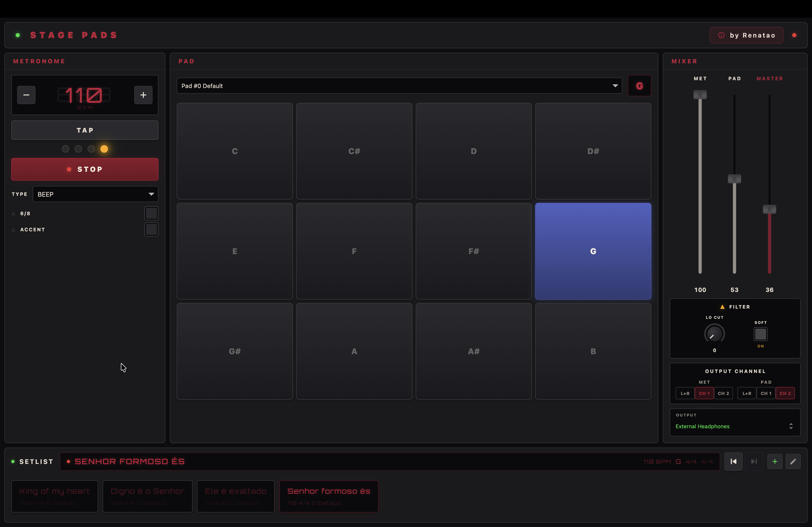Viewport: 812px width, 527px height.
Task: Decrease BPM with the minus stepper icon
Action: click(x=26, y=95)
